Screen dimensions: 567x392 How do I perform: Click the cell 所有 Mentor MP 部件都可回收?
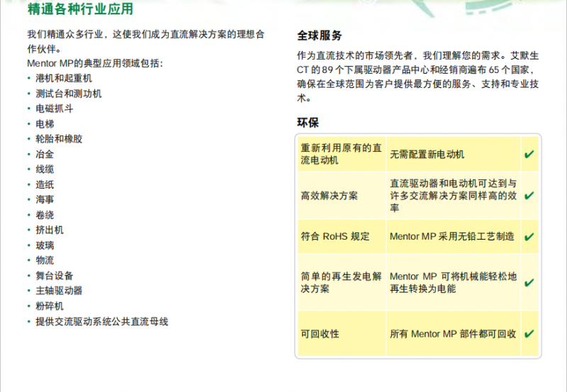(x=454, y=334)
